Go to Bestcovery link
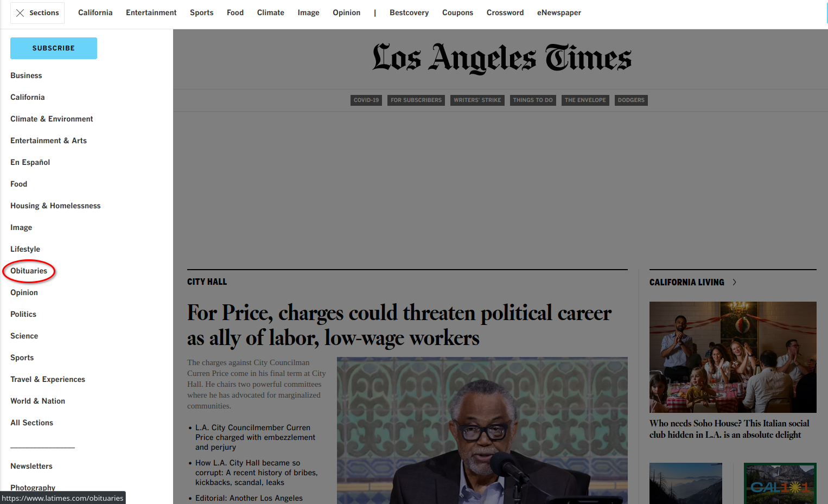This screenshot has width=828, height=504. 409,12
